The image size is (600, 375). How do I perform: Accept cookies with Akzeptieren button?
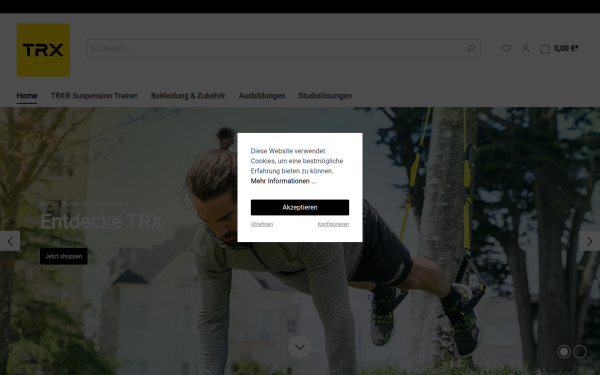[x=300, y=207]
